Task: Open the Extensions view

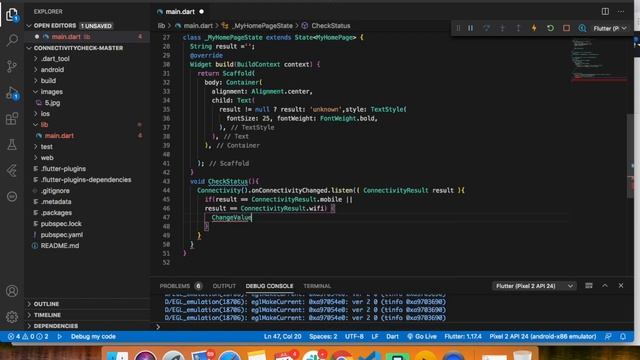Action: pyautogui.click(x=12, y=119)
